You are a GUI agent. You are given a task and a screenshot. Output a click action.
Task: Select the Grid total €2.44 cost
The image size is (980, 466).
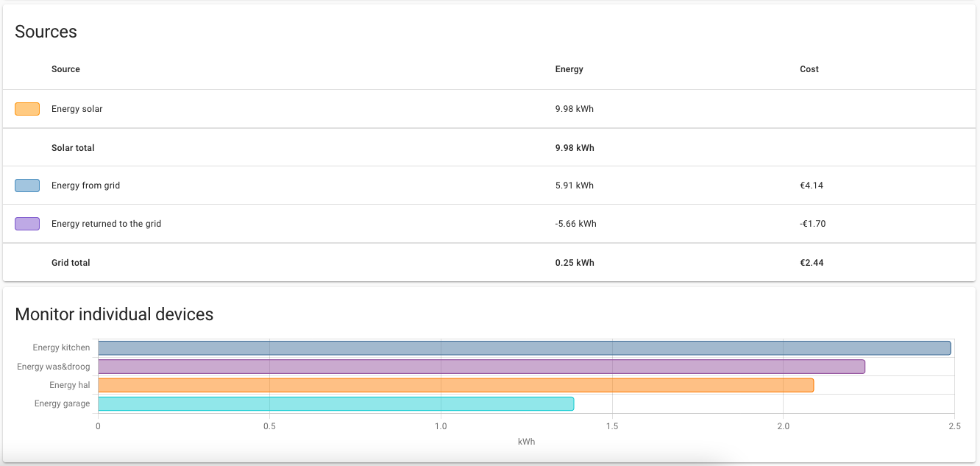coord(812,263)
